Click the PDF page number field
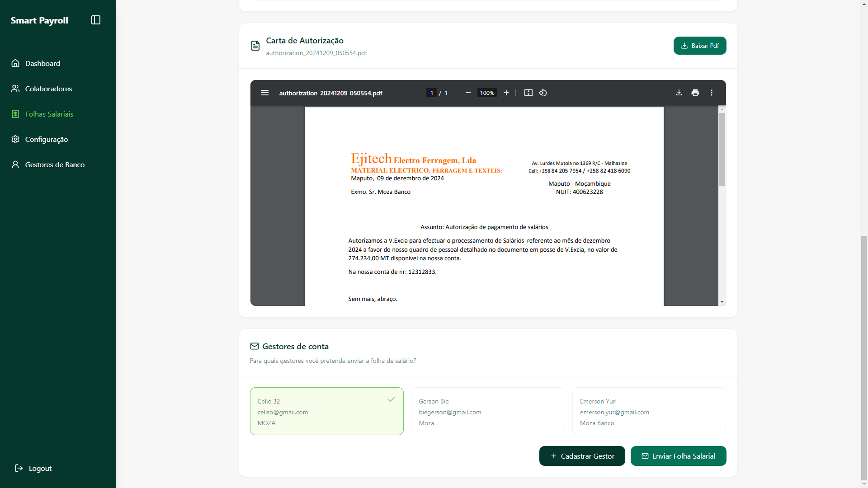 (432, 93)
